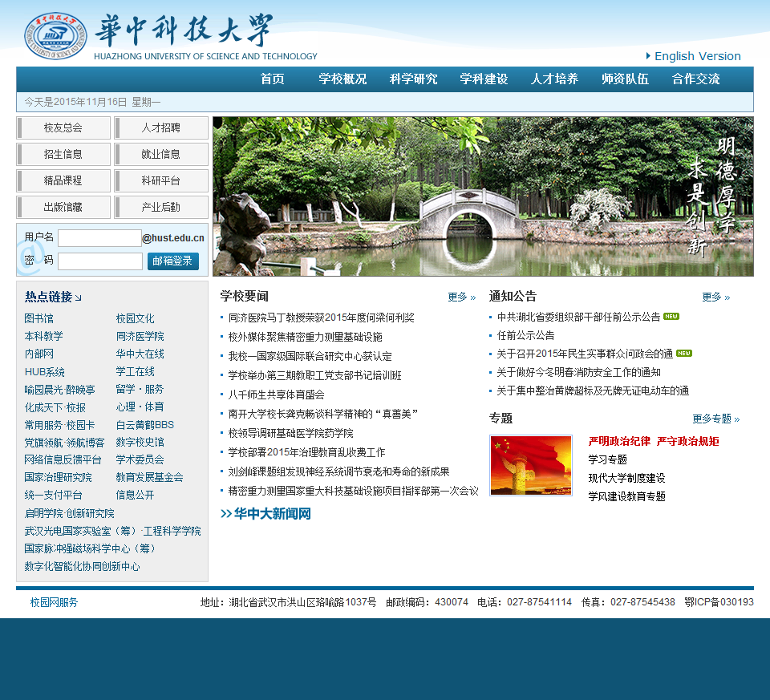Open 统一支付平台 link

pos(53,496)
